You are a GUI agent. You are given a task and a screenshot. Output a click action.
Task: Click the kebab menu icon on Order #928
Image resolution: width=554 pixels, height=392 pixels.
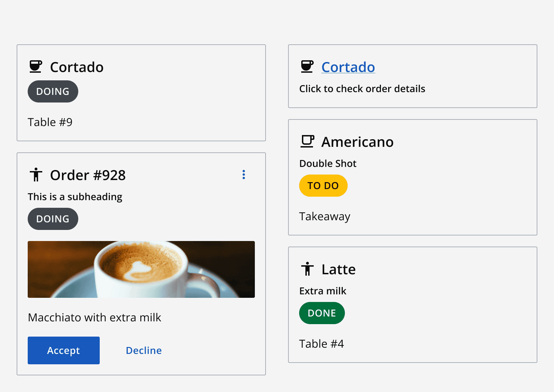click(x=244, y=175)
